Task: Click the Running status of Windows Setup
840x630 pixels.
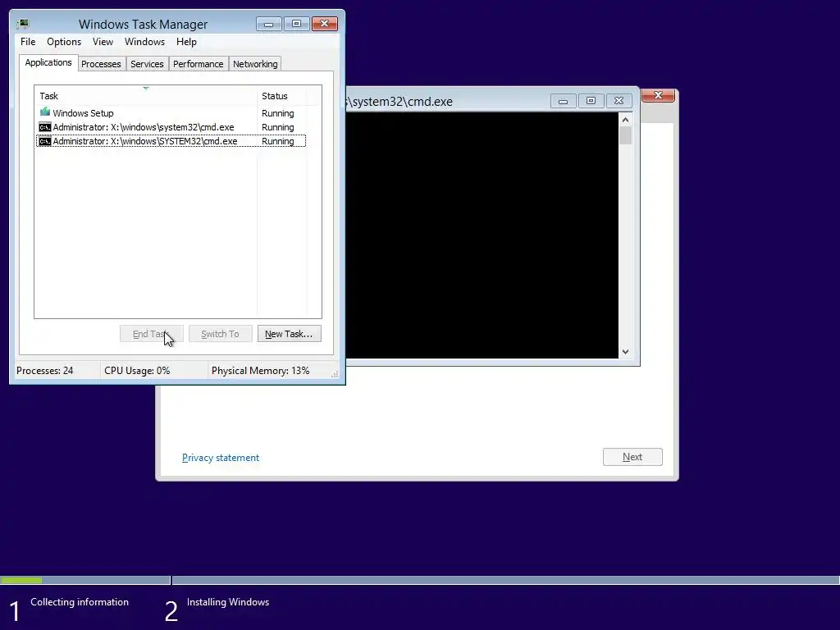Action: point(277,113)
